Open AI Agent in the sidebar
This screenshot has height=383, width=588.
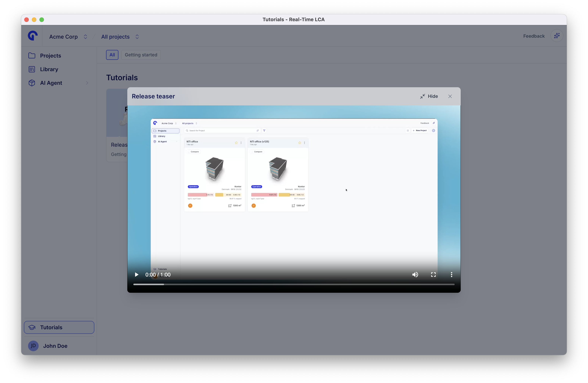[59, 83]
